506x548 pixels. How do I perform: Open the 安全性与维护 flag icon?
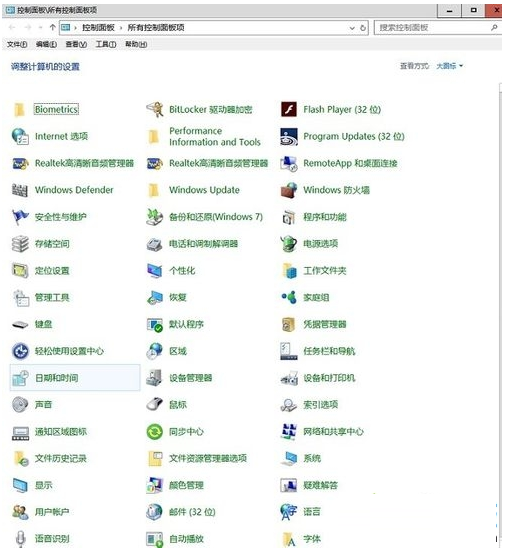20,217
